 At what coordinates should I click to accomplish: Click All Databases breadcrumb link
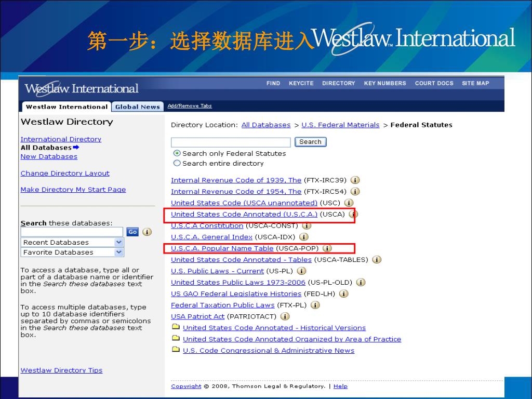click(266, 125)
